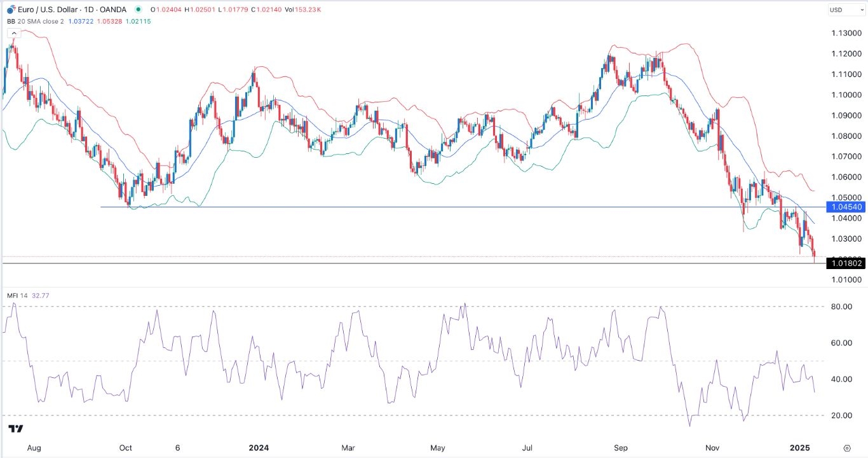
Task: Click the 1.01802 current price label
Action: [844, 263]
